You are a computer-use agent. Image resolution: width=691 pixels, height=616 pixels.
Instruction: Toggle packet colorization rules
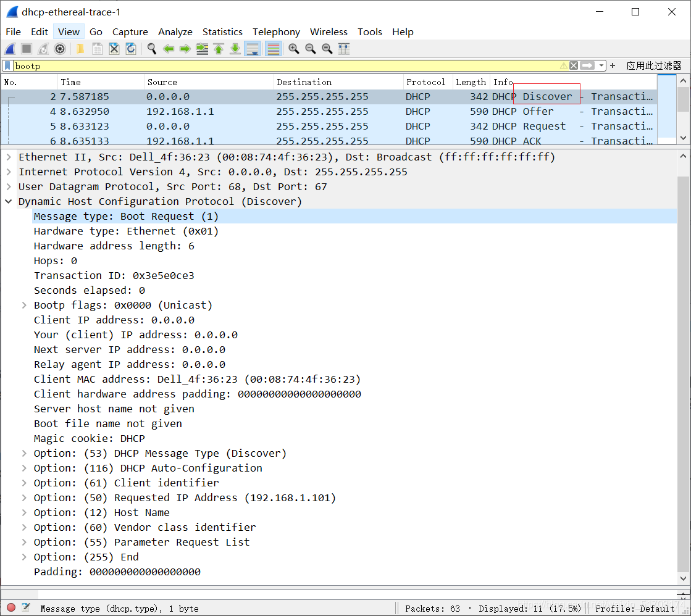tap(273, 49)
